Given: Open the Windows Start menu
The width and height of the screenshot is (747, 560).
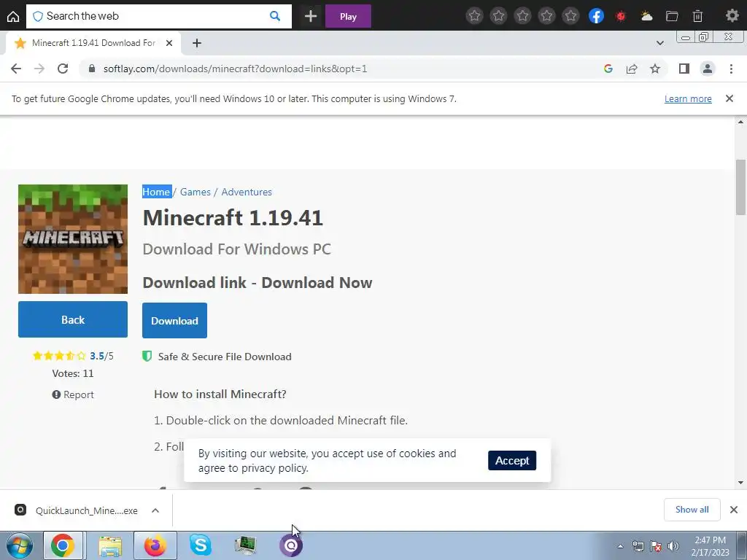Looking at the screenshot, I should click(20, 545).
